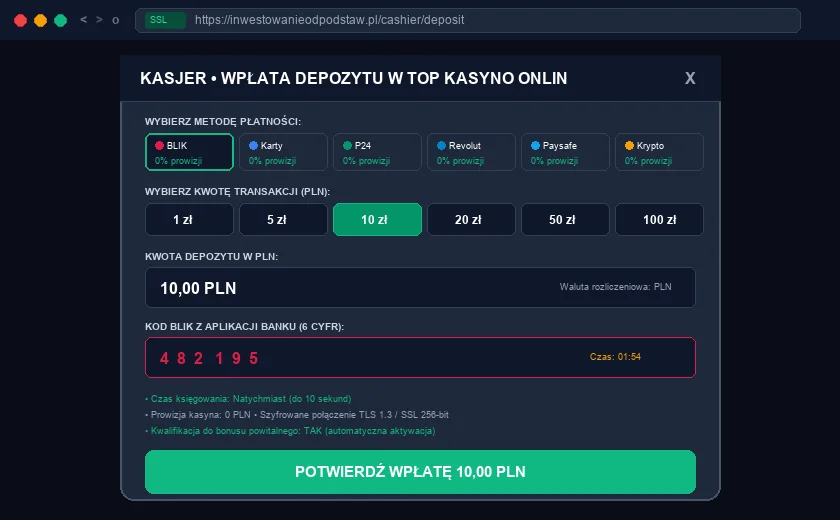Click the 'Kwota depozytu w PLN' label
Screen dimensions: 840x520
click(x=212, y=257)
